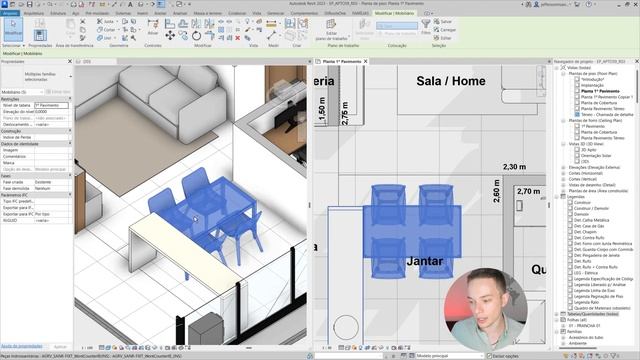Select Det. Chapim legend in browser

585,232
